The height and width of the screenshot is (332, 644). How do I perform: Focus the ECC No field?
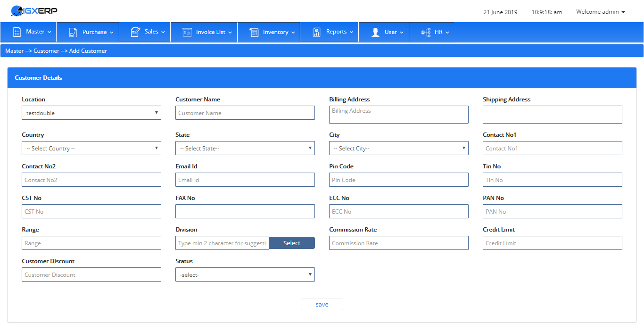coord(399,211)
